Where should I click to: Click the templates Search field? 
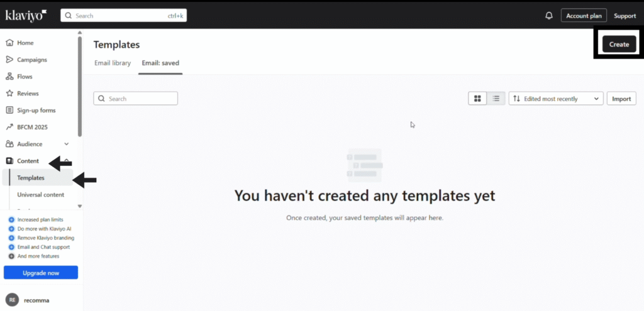[136, 99]
